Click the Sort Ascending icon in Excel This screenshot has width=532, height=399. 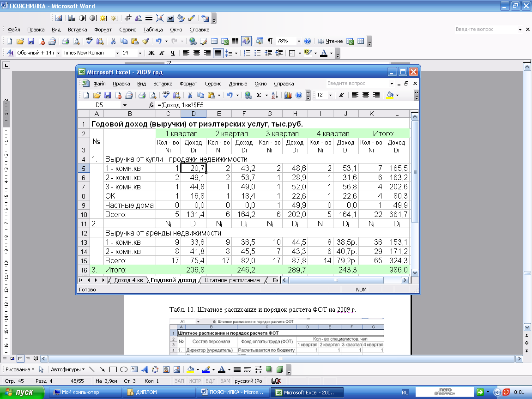(x=274, y=95)
